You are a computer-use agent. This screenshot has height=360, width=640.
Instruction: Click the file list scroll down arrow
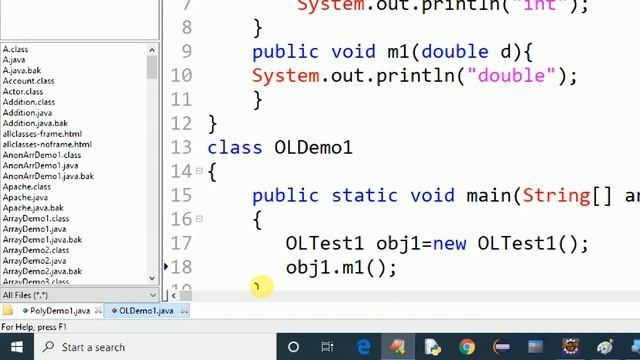[152, 278]
